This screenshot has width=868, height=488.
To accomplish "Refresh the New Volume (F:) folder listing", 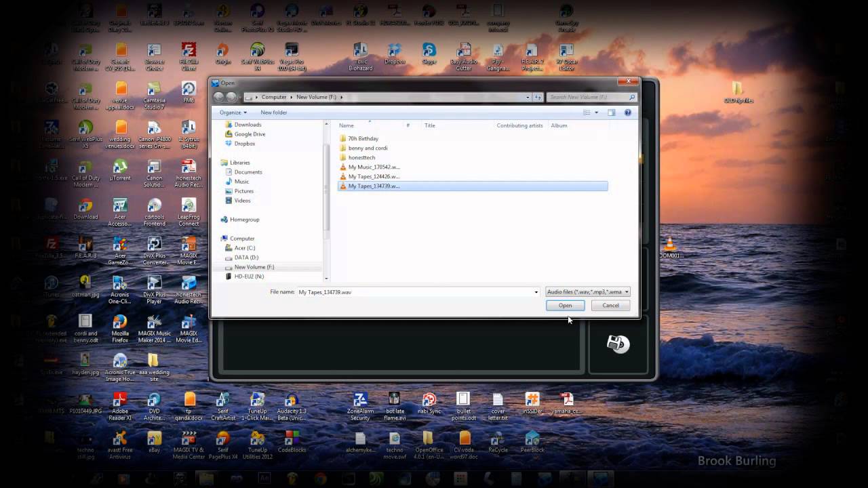I will pyautogui.click(x=538, y=97).
